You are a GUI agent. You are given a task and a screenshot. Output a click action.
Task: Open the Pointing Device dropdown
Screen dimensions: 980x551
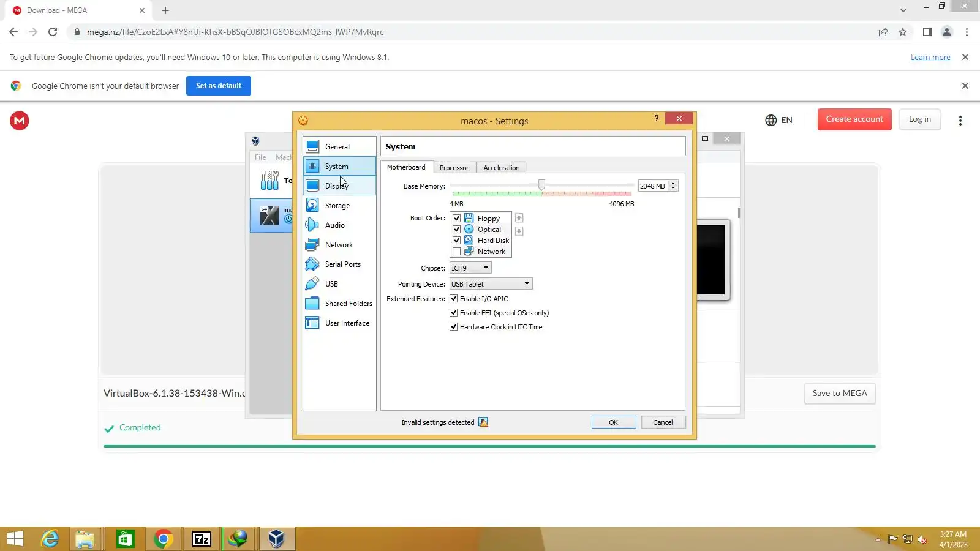coord(491,283)
